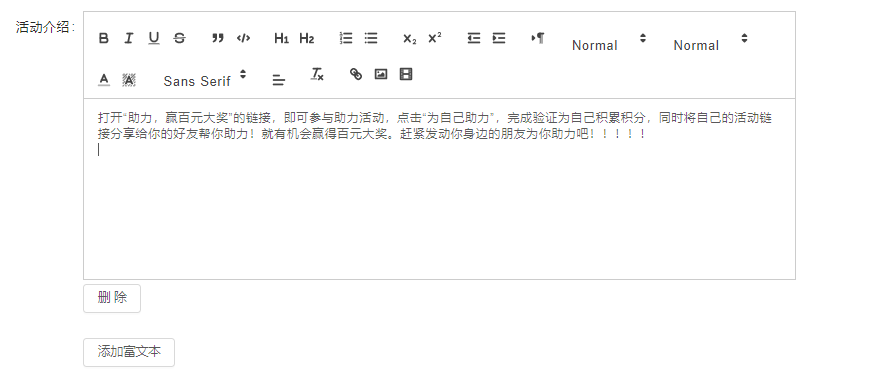Insert a video
Image resolution: width=884 pixels, height=380 pixels.
pos(406,74)
